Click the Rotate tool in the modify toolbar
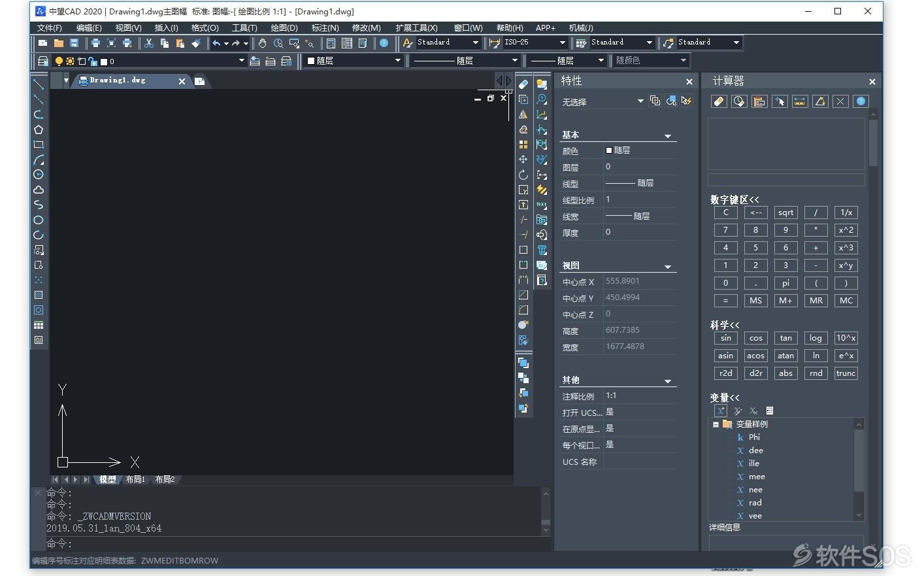Viewport: 924px width, 576px height. [523, 175]
